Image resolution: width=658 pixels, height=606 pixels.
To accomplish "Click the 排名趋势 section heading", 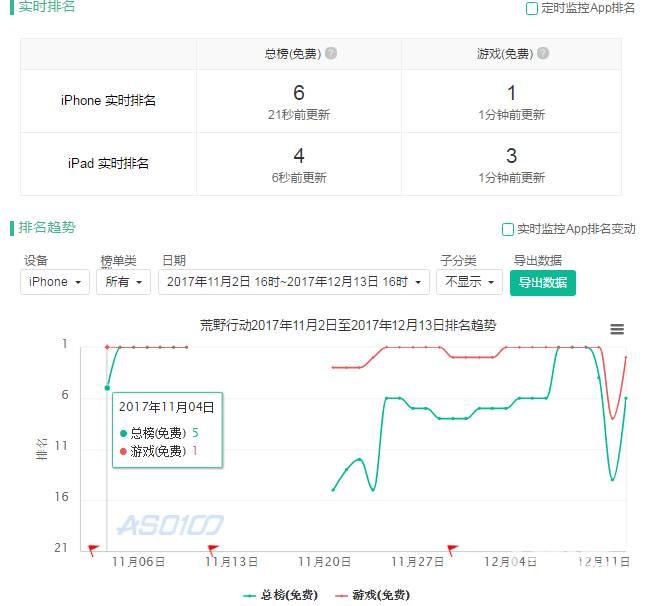I will click(x=47, y=227).
